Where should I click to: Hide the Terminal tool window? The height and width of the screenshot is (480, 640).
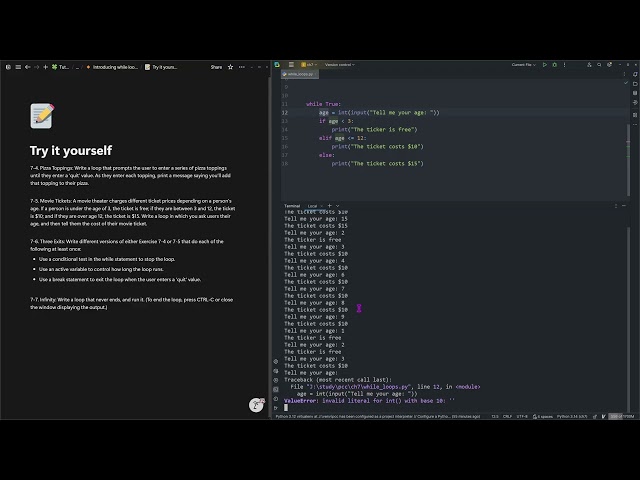coord(624,206)
